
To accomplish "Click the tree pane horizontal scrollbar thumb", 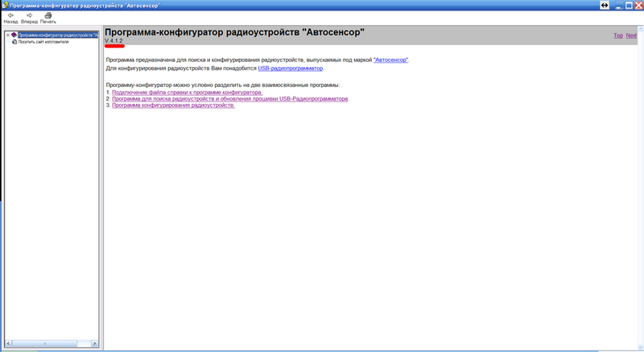I will point(44,343).
